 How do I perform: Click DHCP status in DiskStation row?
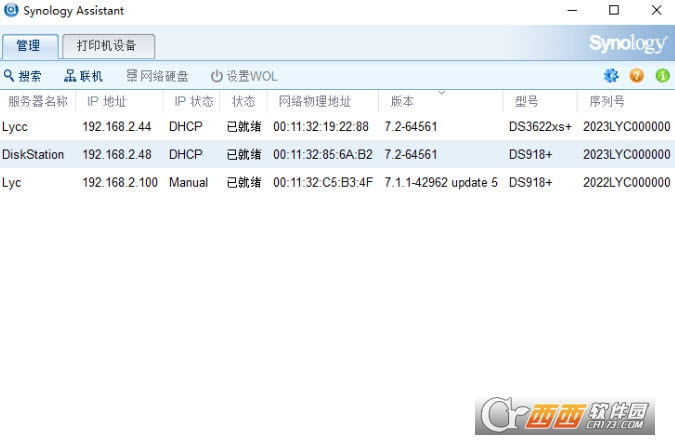[186, 154]
